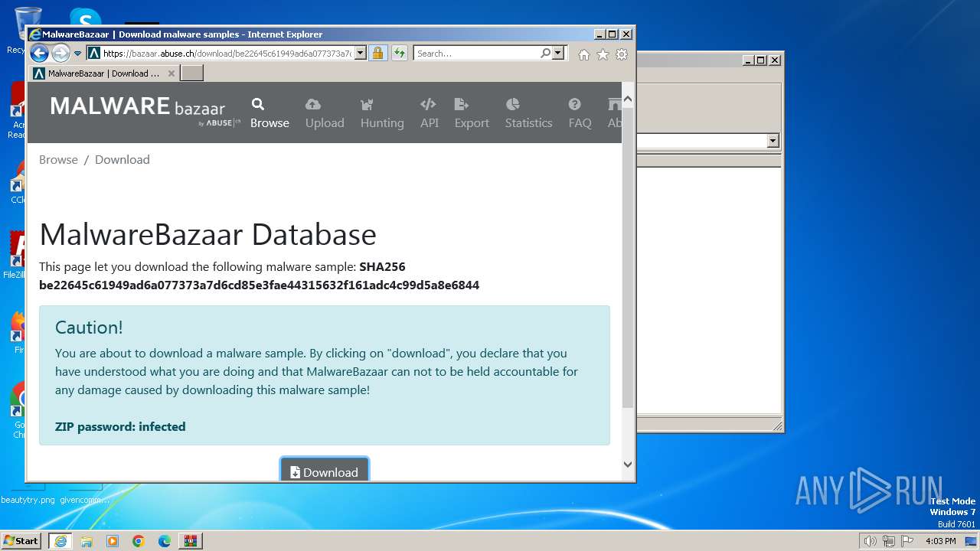Click the MalwareBazaar Database heading
Image resolution: width=980 pixels, height=551 pixels.
click(207, 234)
